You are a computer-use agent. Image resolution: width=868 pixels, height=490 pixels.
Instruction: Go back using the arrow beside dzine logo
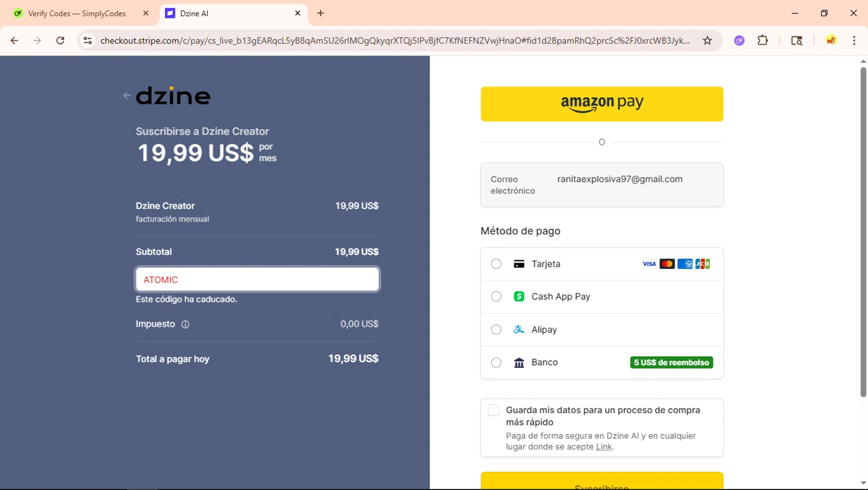point(127,95)
